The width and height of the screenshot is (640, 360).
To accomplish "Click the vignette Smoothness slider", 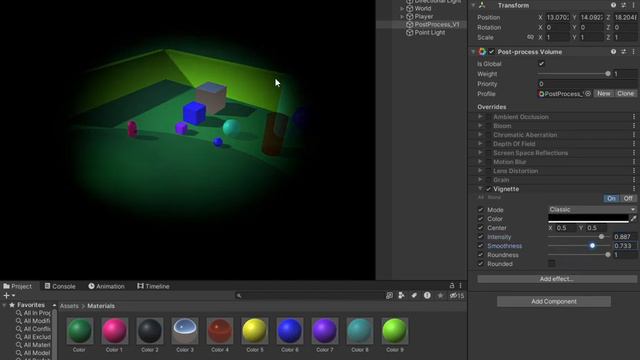I will tap(578, 246).
